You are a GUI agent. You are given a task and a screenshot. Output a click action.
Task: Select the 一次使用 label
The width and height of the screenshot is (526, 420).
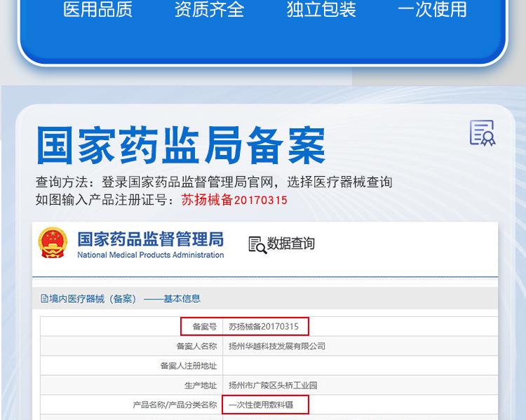point(432,10)
